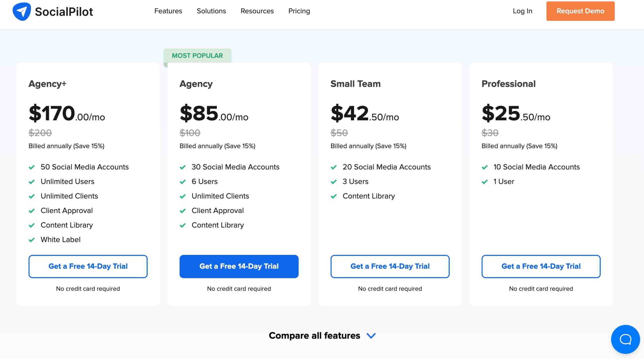Click the checkmark beside 10 Social Media Accounts
The height and width of the screenshot is (359, 644).
485,167
